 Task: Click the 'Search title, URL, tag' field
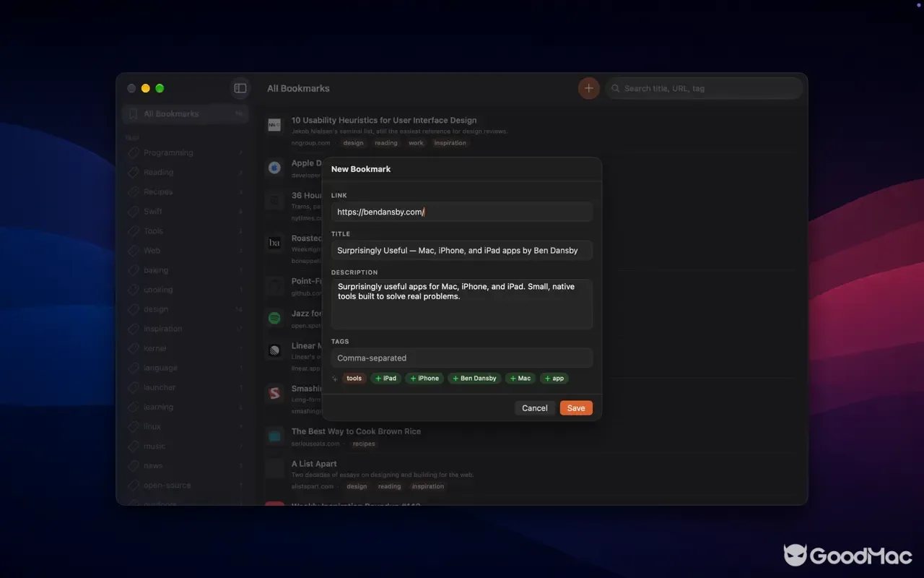click(704, 88)
